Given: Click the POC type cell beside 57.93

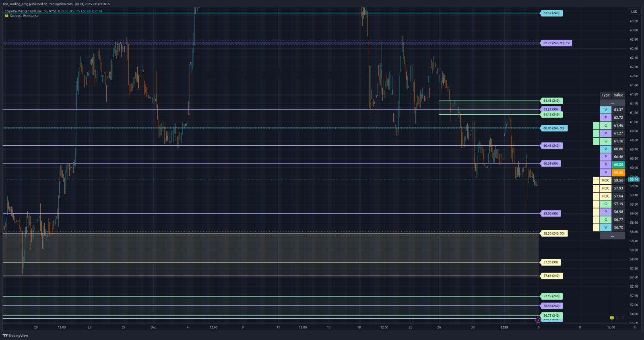Looking at the screenshot, I should coord(606,188).
